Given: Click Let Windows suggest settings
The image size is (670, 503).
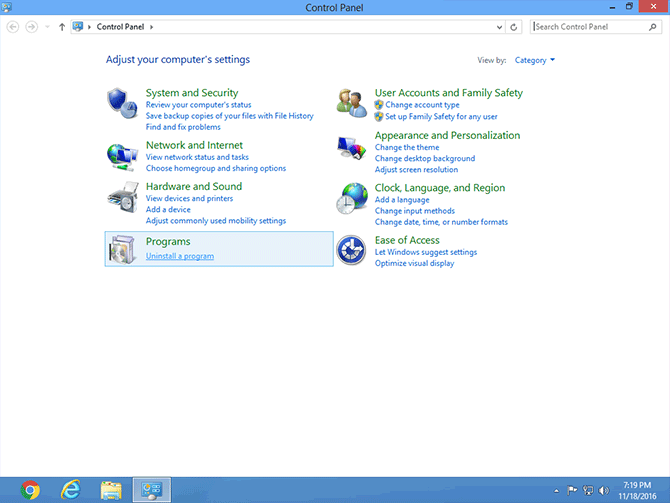Looking at the screenshot, I should (426, 252).
